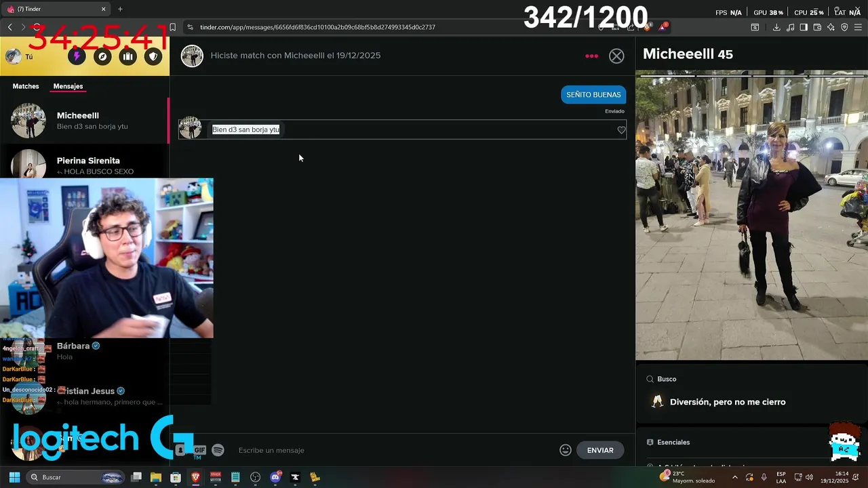Click the received message 'Bien d3 san borja ytu'

click(245, 129)
